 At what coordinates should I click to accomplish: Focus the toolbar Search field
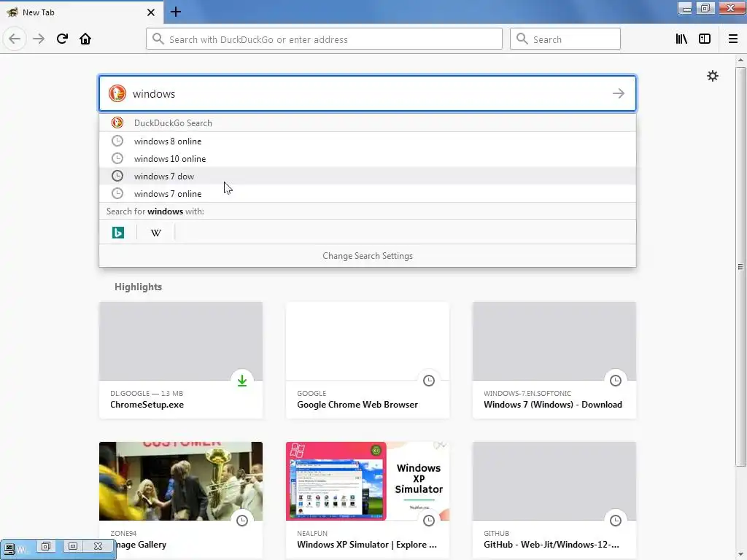point(565,39)
